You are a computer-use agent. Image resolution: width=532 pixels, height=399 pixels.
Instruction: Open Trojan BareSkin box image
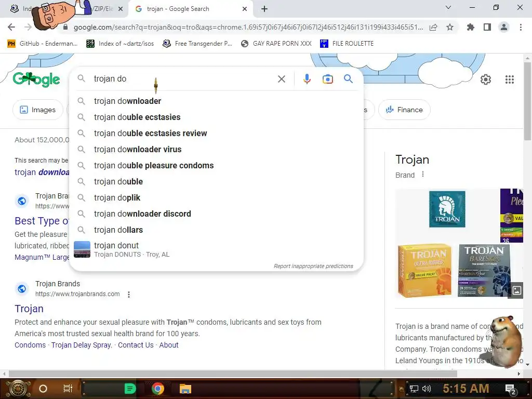[484, 270]
